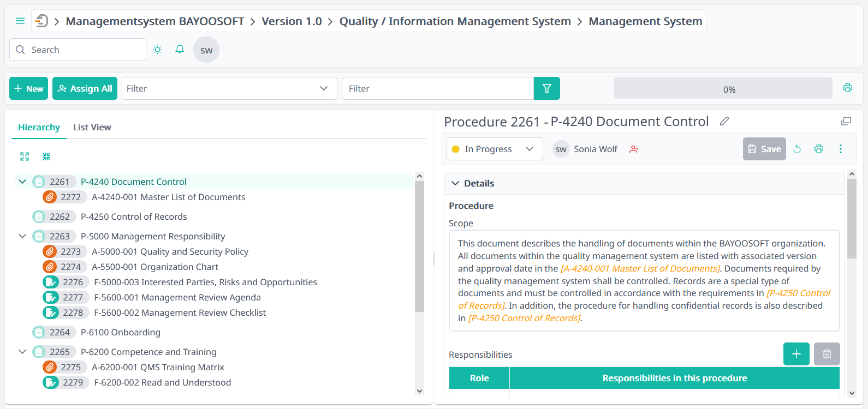Click details panel scrollbar down arrow

[852, 393]
